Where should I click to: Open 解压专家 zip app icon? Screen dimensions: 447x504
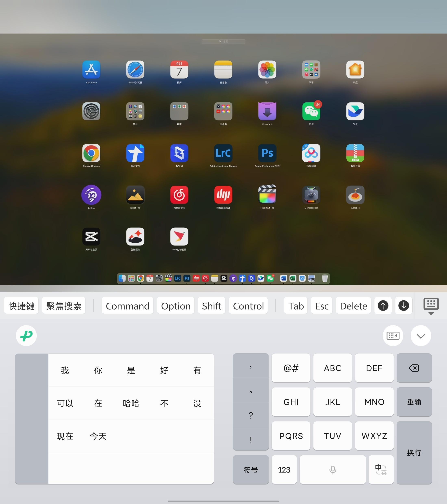[355, 153]
